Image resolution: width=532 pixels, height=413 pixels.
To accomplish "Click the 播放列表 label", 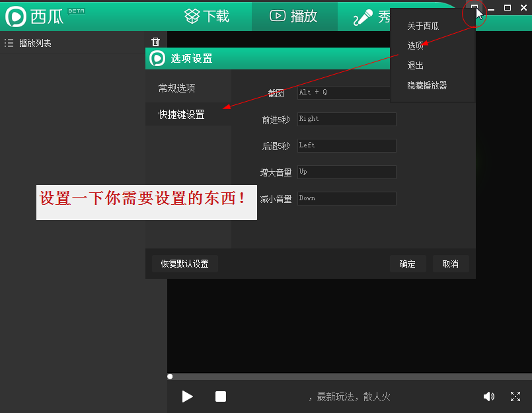I will point(35,43).
